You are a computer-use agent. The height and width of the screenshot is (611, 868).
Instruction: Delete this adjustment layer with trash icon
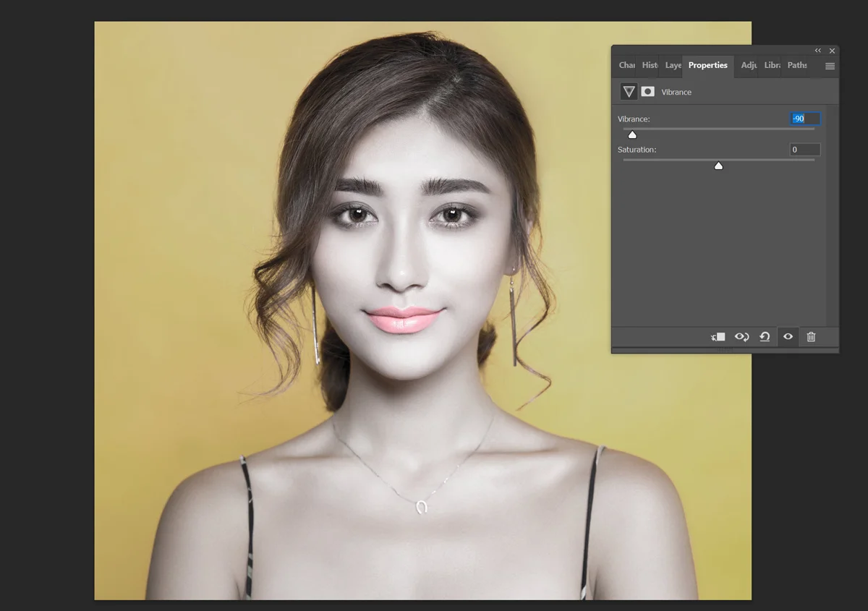click(811, 337)
